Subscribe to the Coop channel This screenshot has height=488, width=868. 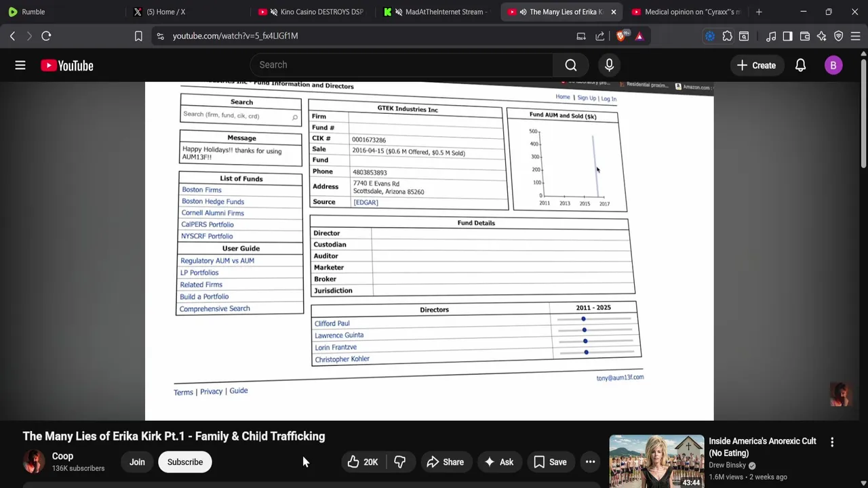(x=185, y=462)
